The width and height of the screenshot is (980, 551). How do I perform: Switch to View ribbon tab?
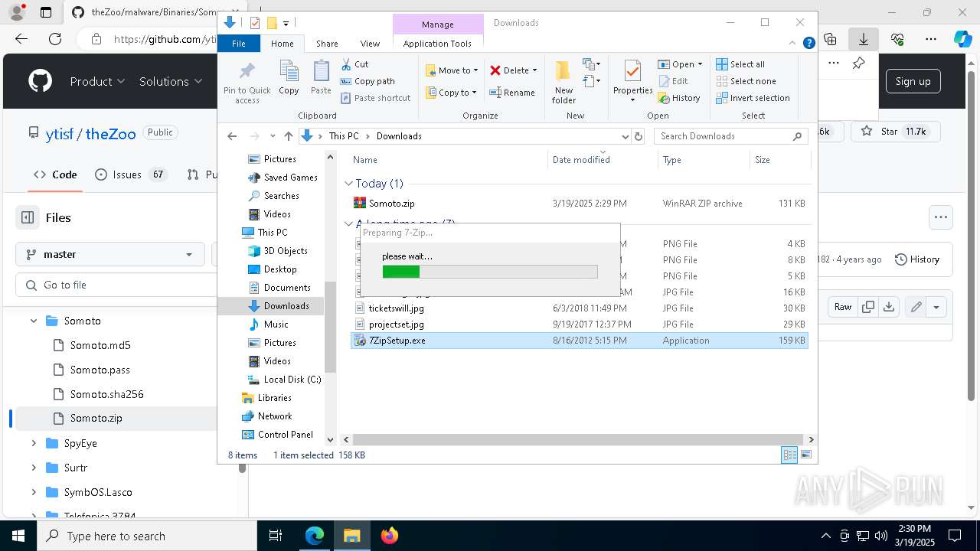(x=370, y=44)
